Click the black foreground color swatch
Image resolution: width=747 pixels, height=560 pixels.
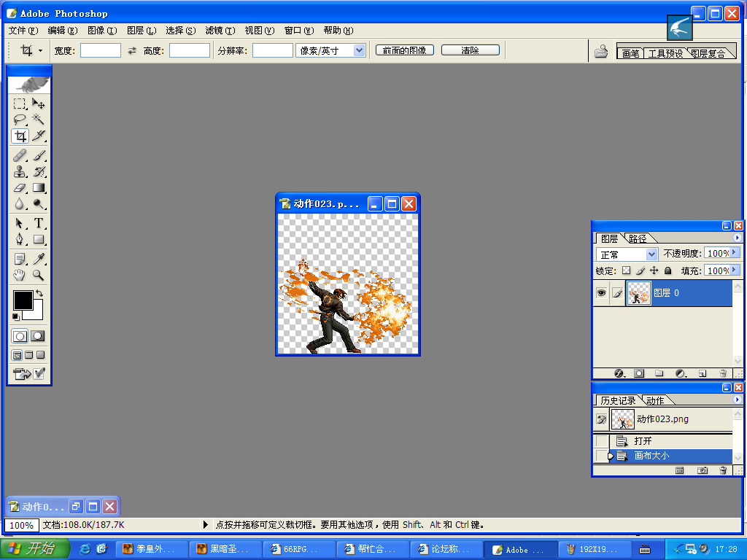pos(23,300)
